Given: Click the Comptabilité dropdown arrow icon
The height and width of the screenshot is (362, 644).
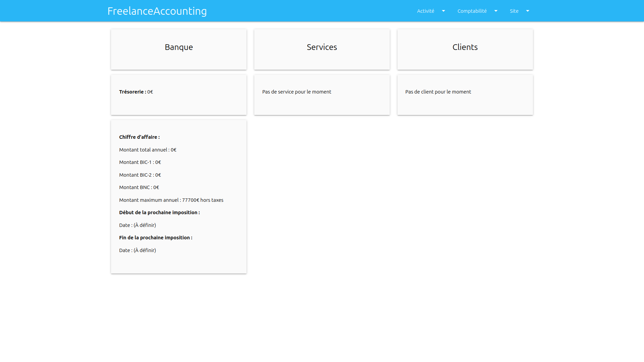Looking at the screenshot, I should click(496, 11).
